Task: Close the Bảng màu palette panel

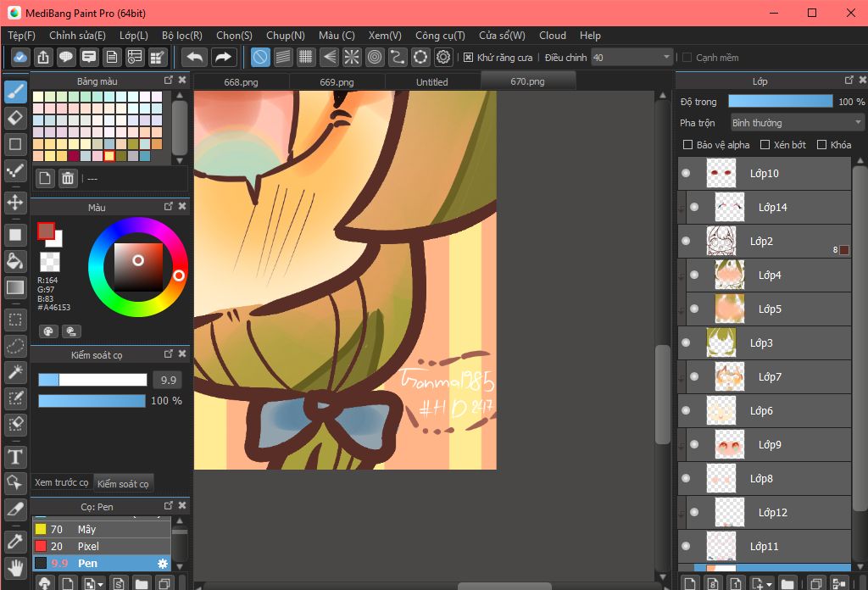Action: [x=182, y=81]
